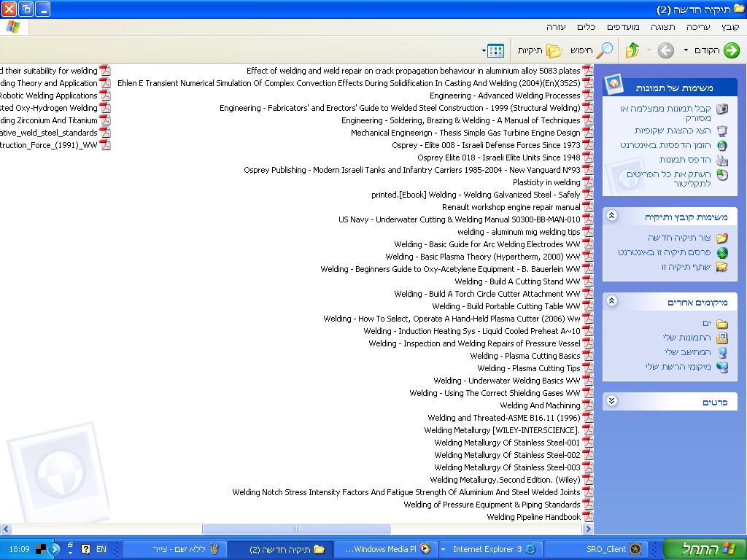Image resolution: width=747 pixels, height=560 pixels.
Task: Click the My Computer (המחשב שלי) icon in sidebar
Action: [x=722, y=352]
